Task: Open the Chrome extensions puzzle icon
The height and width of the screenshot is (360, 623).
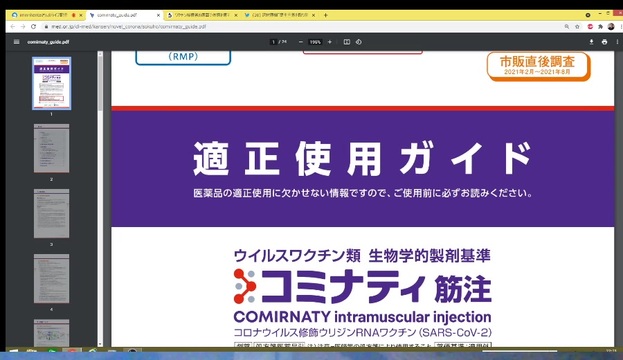Action: [x=600, y=27]
